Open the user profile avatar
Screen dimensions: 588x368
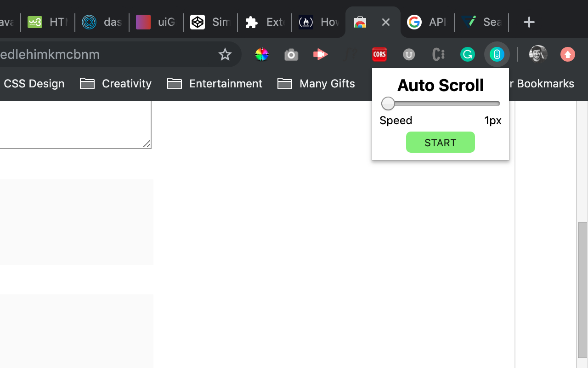pyautogui.click(x=538, y=54)
